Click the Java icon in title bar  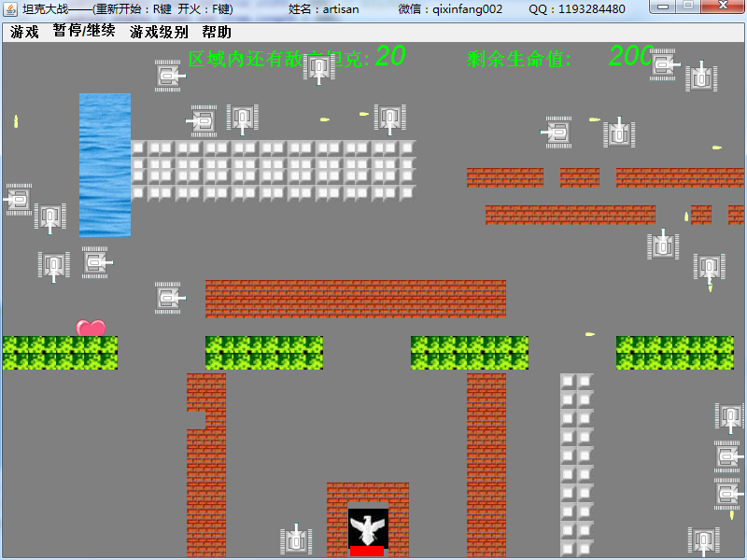coord(10,9)
